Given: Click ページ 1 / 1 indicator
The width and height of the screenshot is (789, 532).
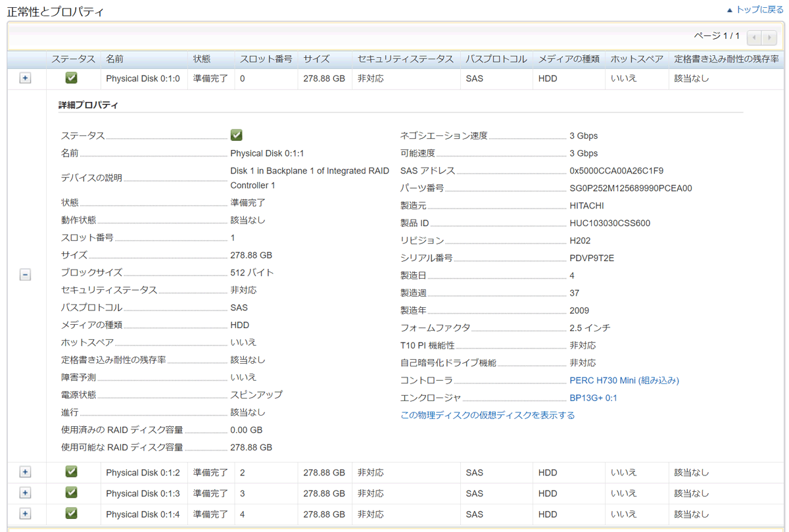Looking at the screenshot, I should click(x=717, y=36).
